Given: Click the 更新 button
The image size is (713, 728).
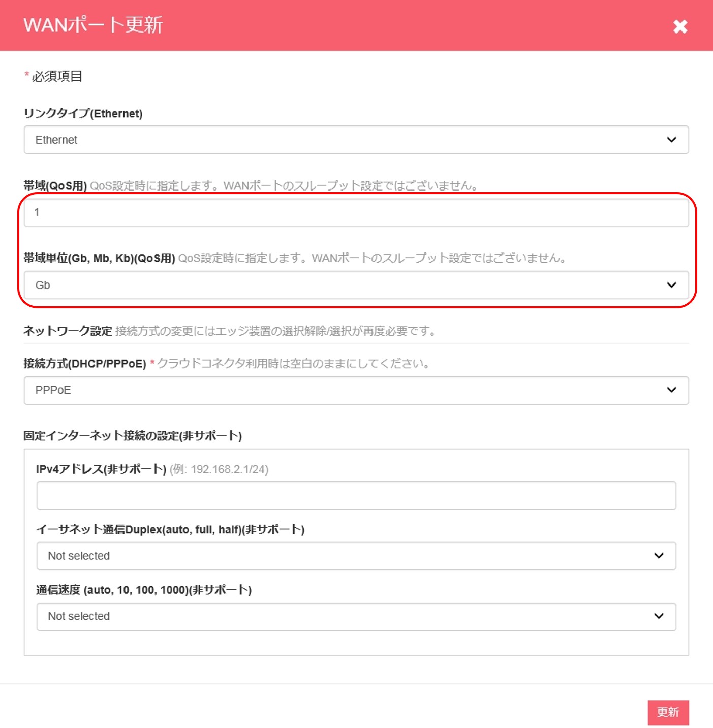Looking at the screenshot, I should pos(668,712).
